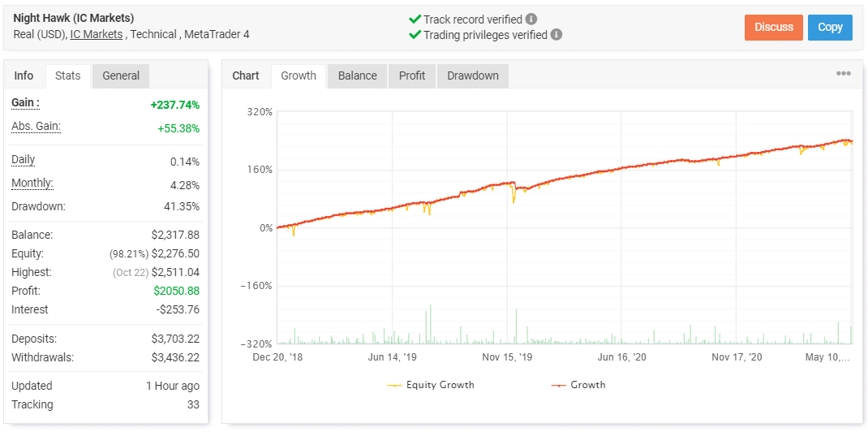Select the Growth chart tab
Image resolution: width=868 pixels, height=432 pixels.
[299, 76]
